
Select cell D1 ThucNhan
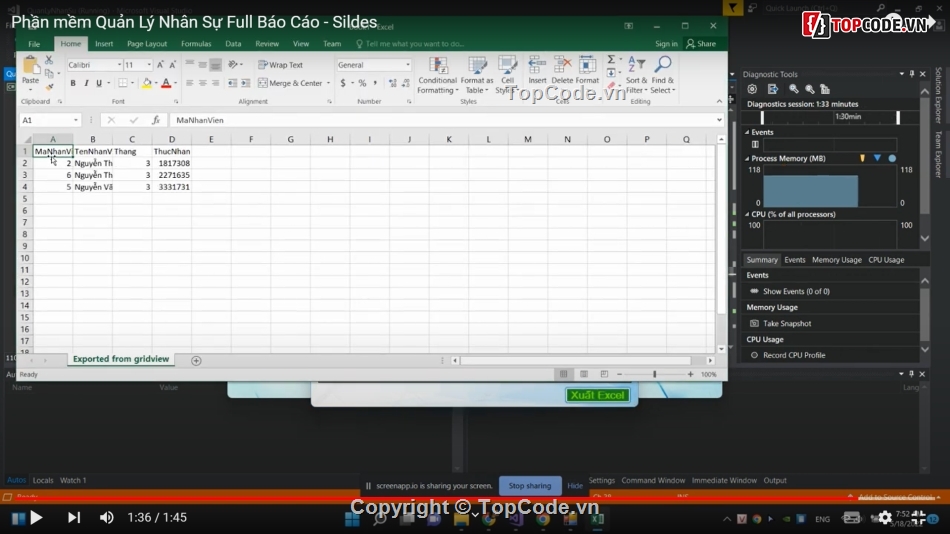coord(171,152)
